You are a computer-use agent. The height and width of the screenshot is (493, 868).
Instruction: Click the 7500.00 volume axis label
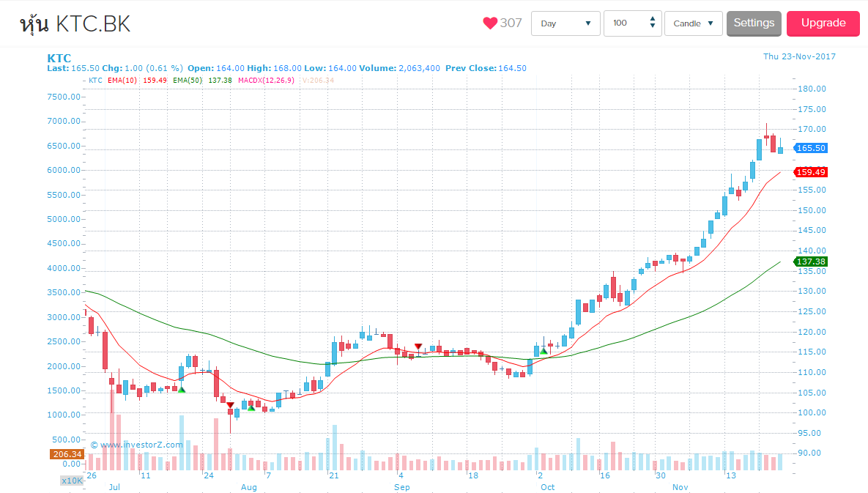(64, 97)
